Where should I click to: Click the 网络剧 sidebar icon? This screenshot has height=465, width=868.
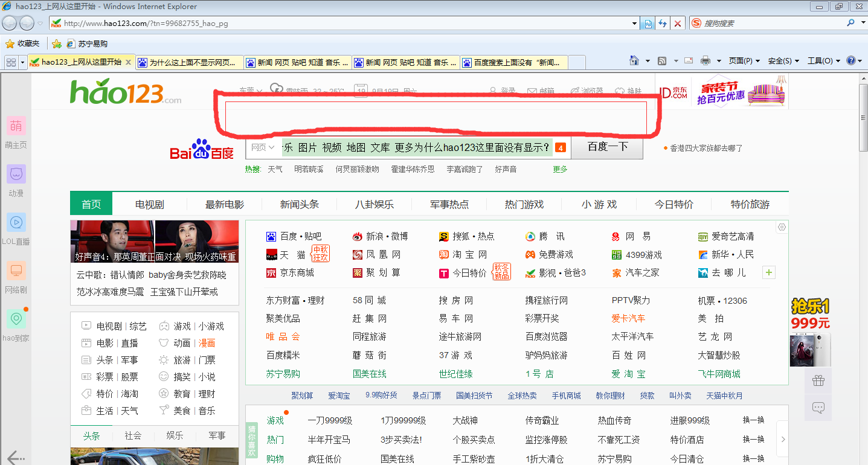click(16, 271)
